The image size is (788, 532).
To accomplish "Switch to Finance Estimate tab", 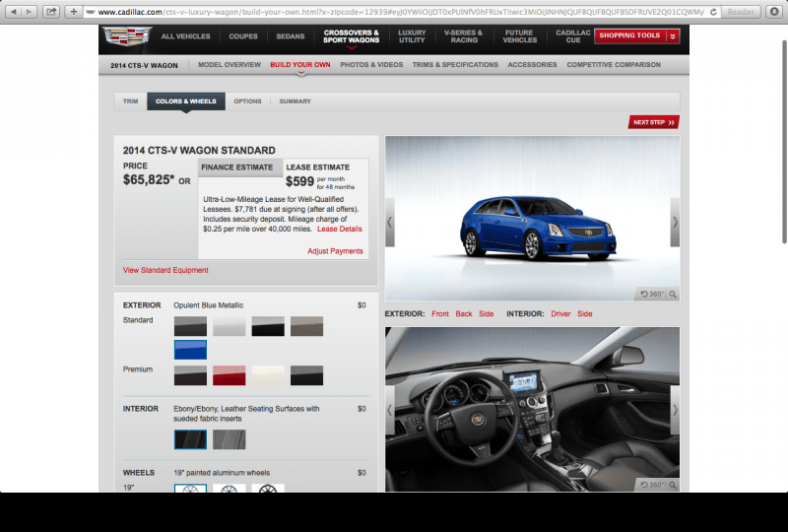I will coord(240,167).
